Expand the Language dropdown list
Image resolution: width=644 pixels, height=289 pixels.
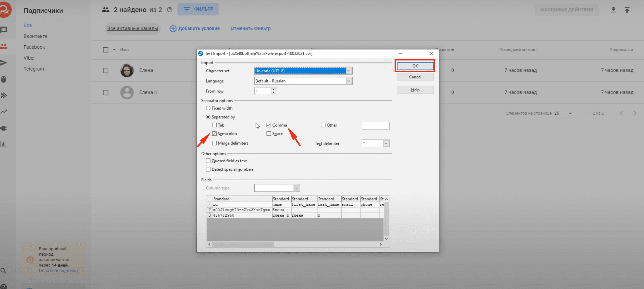click(x=349, y=81)
